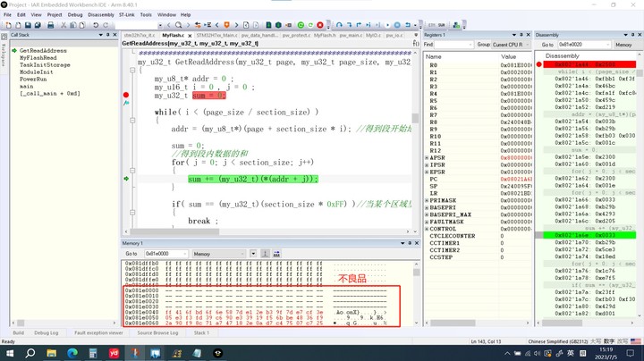Switch to the Fault exception viewer tab
This screenshot has height=361, width=644.
click(98, 332)
